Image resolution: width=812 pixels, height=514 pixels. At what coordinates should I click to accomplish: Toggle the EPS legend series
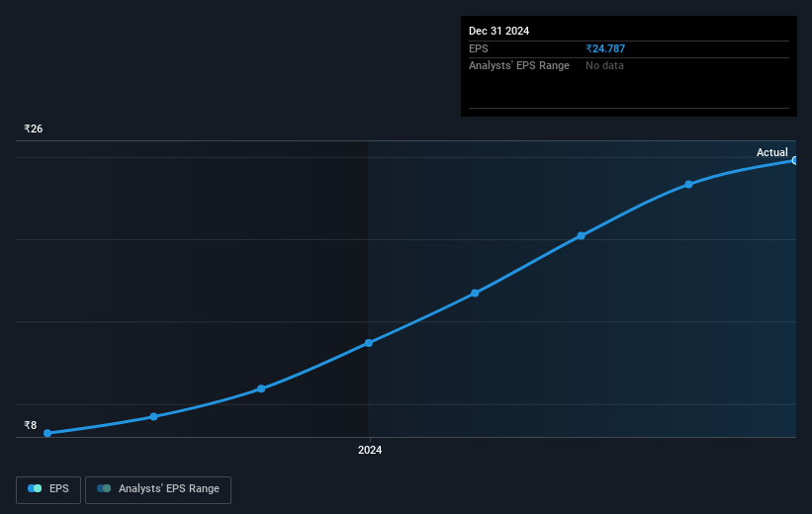[48, 489]
